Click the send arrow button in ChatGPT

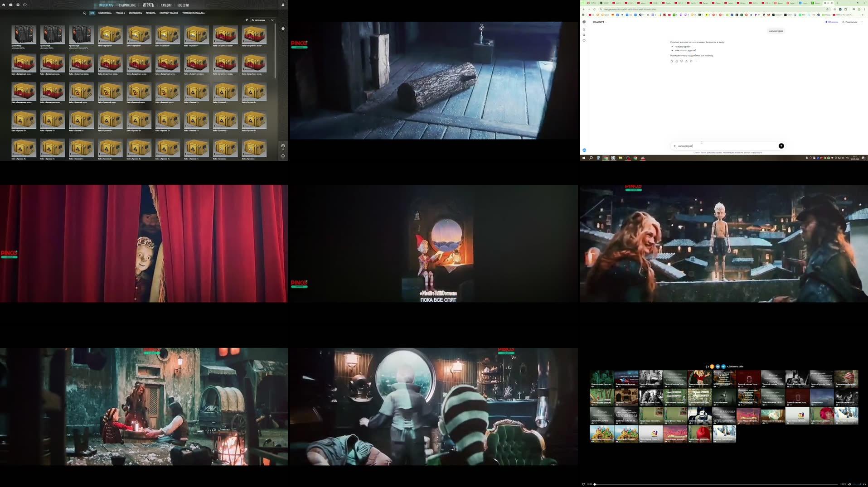pyautogui.click(x=781, y=146)
